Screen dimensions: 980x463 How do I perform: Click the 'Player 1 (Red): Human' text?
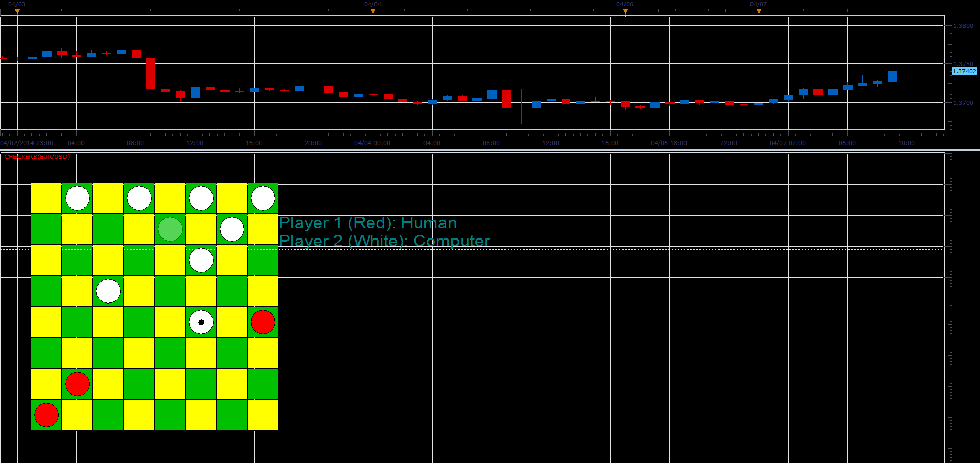[x=368, y=223]
